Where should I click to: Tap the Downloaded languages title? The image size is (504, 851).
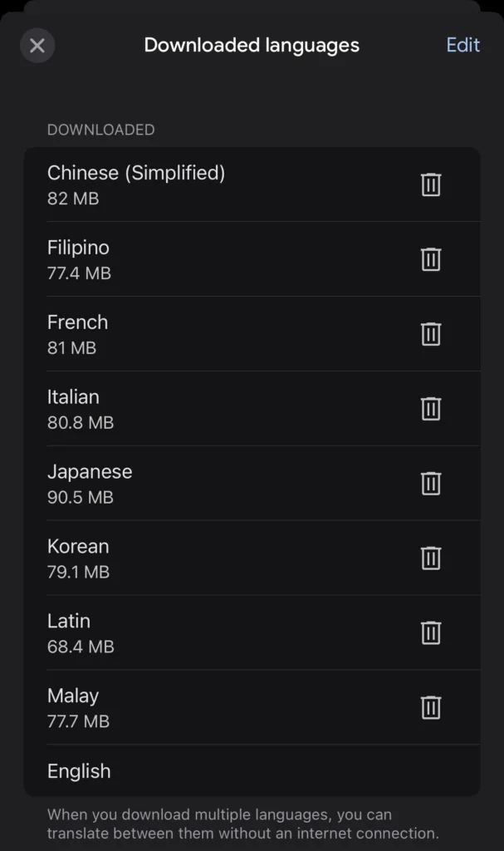click(252, 45)
